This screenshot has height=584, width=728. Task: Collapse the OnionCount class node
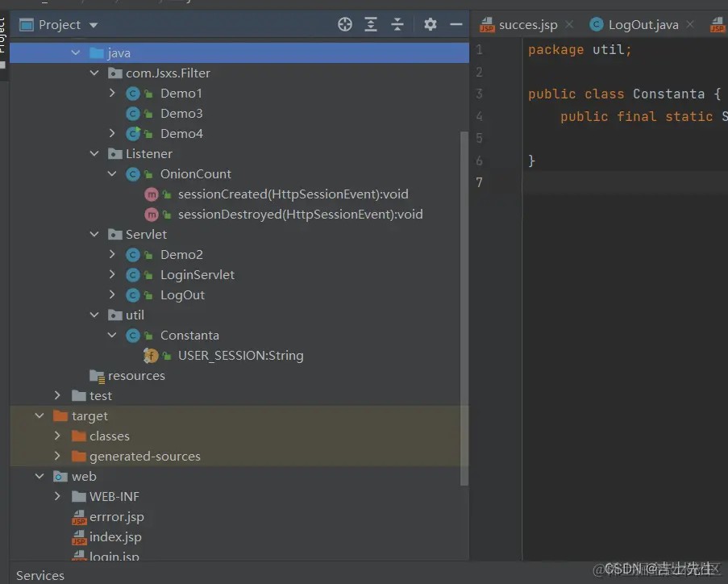[x=112, y=173]
